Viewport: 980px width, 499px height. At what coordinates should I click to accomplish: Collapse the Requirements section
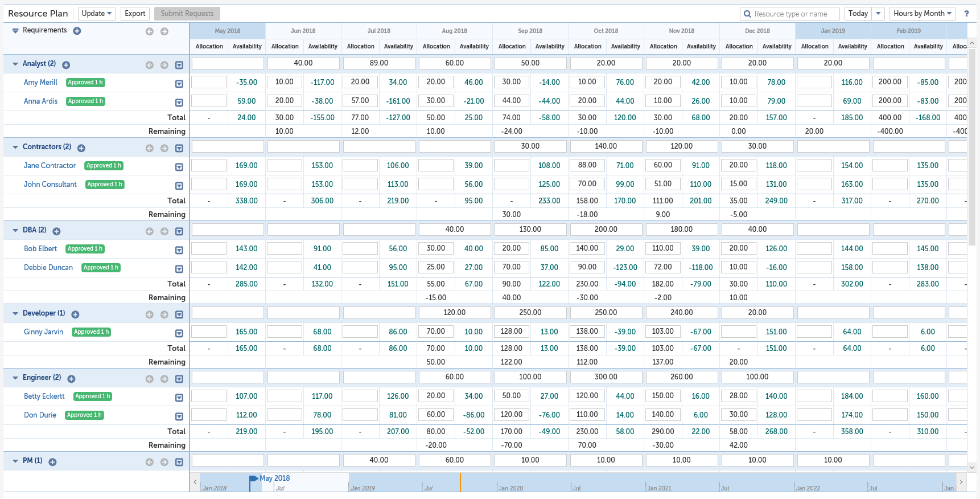tap(15, 31)
